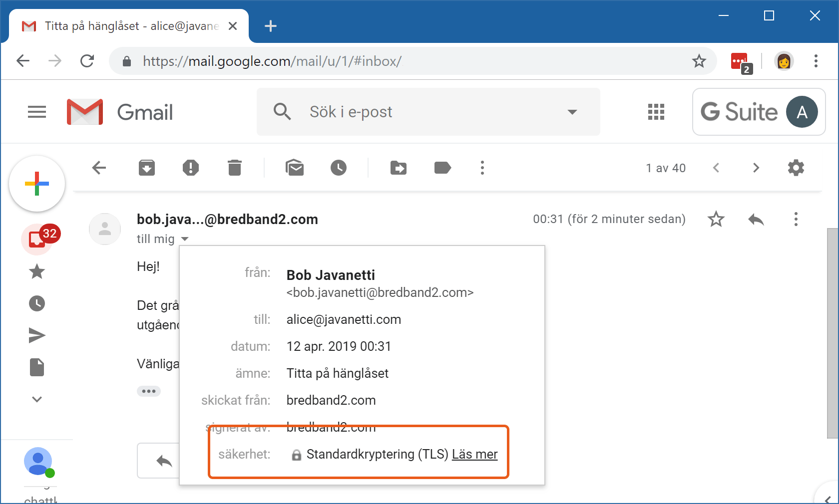Go to newer email chevron
Image resolution: width=839 pixels, height=504 pixels.
716,168
